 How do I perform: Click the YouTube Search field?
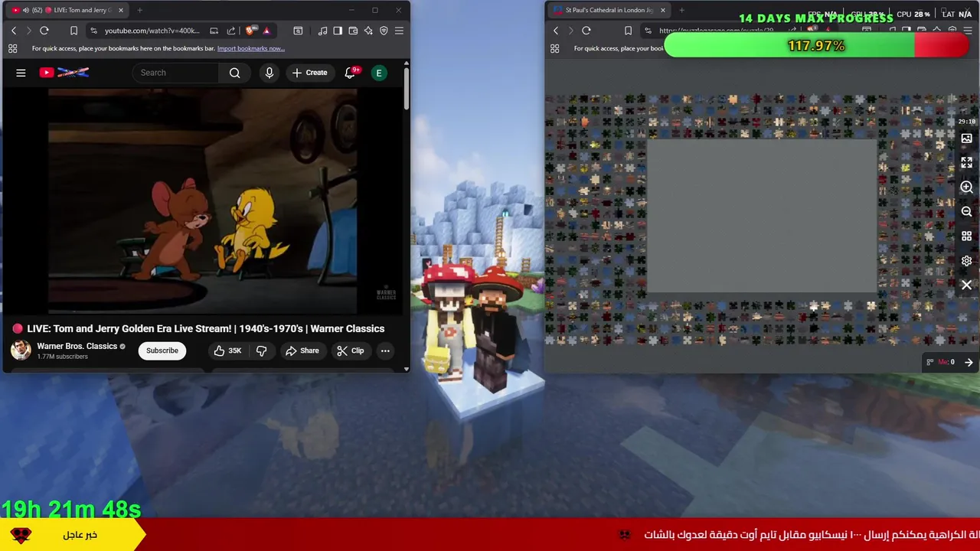176,73
